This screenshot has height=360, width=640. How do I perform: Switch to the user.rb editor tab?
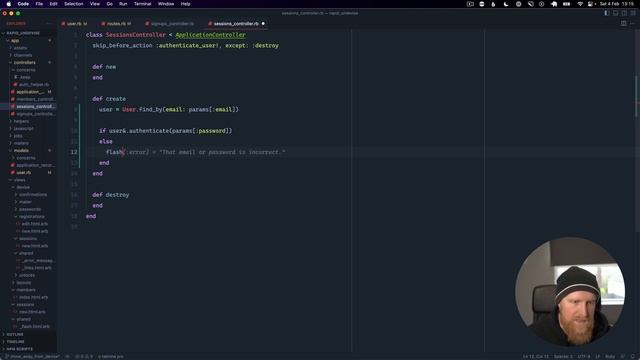click(x=74, y=24)
